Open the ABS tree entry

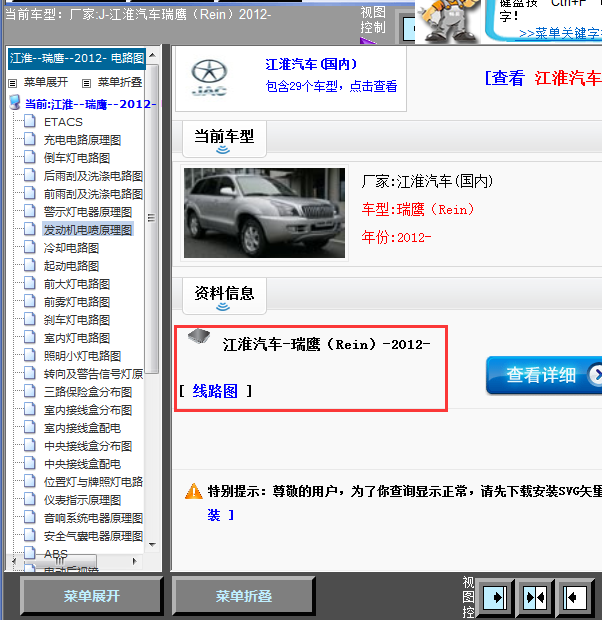point(56,554)
